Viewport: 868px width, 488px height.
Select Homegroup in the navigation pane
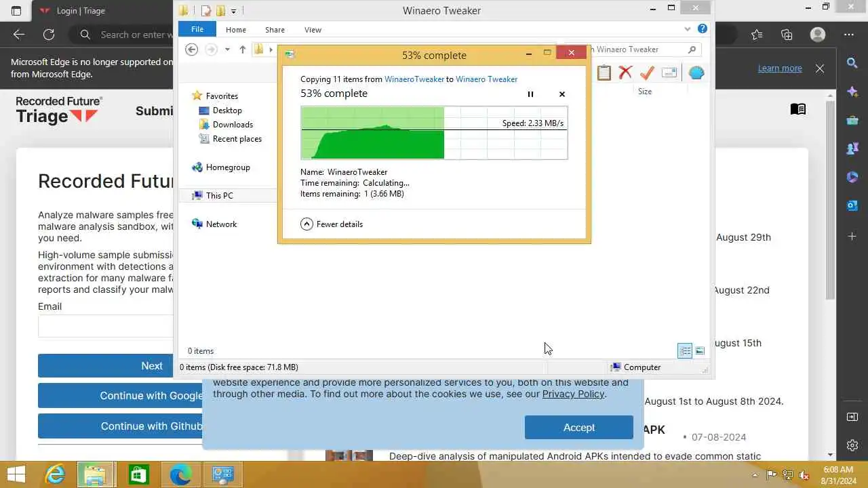click(x=221, y=167)
